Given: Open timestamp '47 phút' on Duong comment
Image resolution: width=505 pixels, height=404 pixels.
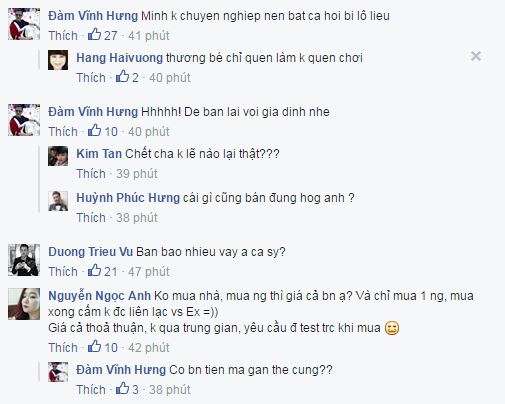Looking at the screenshot, I should (149, 271).
